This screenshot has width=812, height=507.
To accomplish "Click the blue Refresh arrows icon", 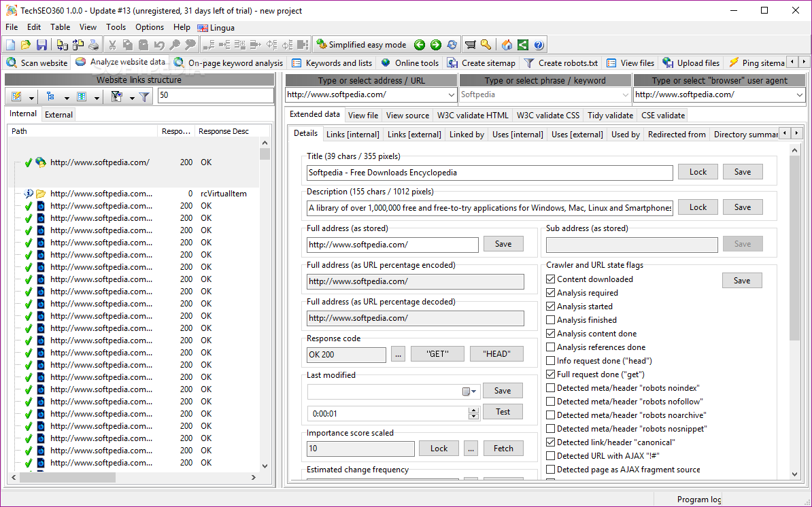I will [x=452, y=45].
